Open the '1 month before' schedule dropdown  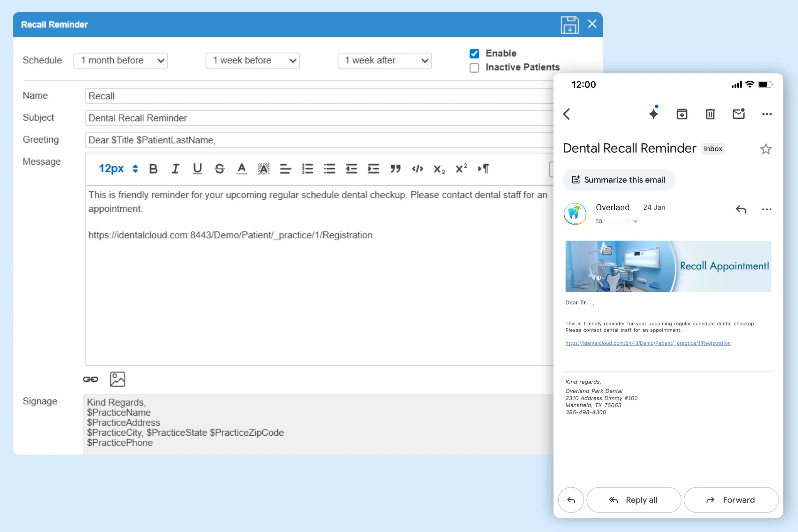tap(120, 60)
